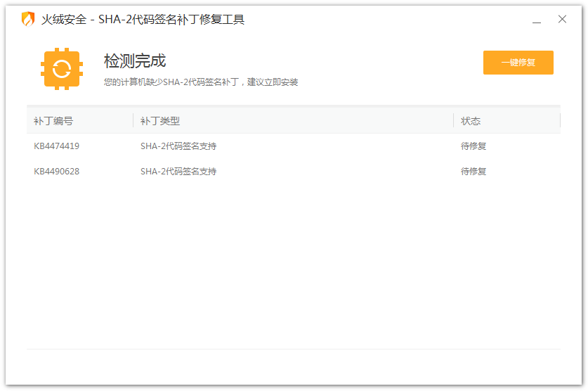Click the 一键修复 orange button
This screenshot has width=588, height=391.
(518, 63)
